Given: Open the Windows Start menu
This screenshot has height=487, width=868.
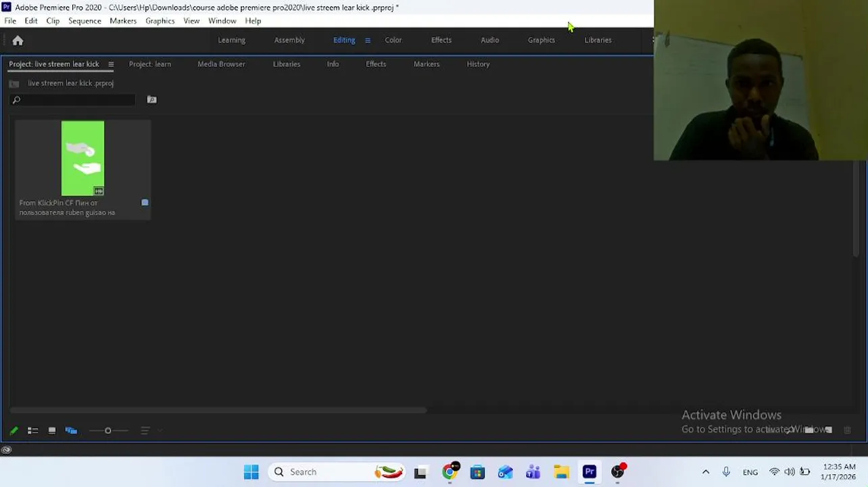Looking at the screenshot, I should pyautogui.click(x=251, y=472).
